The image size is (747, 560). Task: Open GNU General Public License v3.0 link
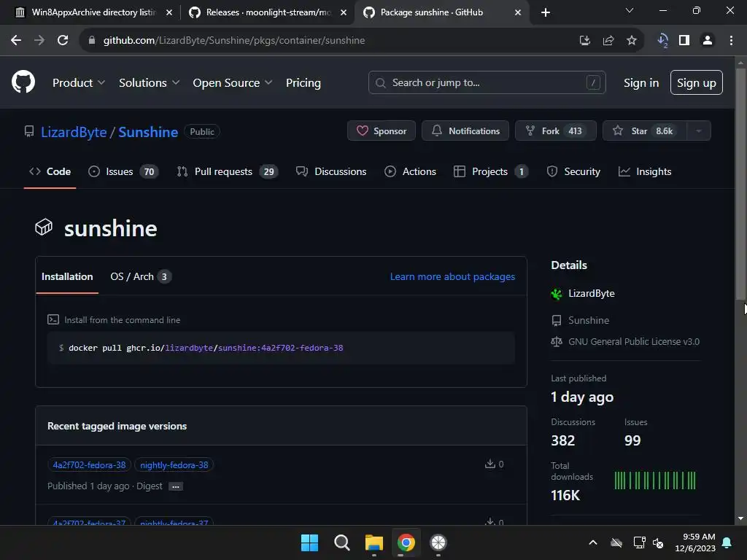click(x=634, y=341)
